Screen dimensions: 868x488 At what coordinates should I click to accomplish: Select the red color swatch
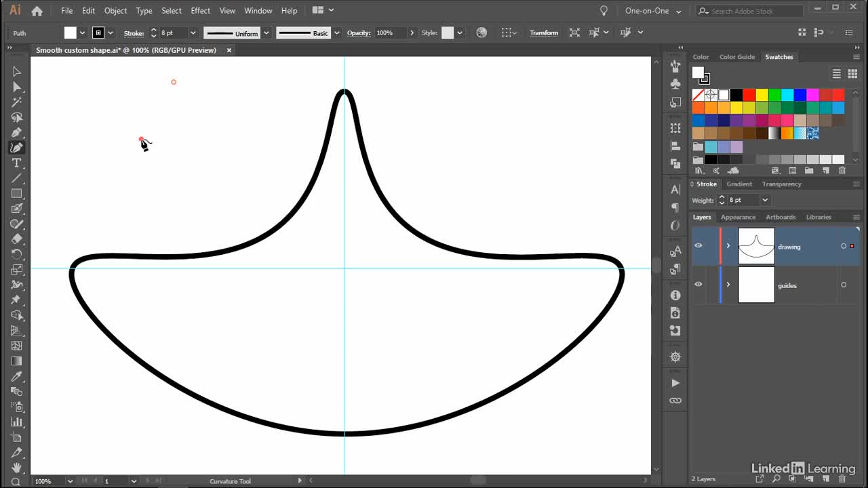click(x=749, y=95)
